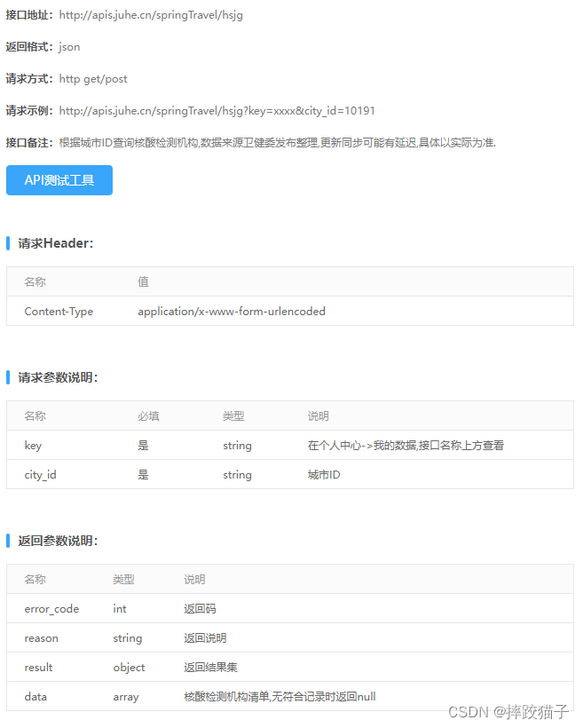Click the 请求参数说明 section heading
This screenshot has width=583, height=728.
point(58,377)
